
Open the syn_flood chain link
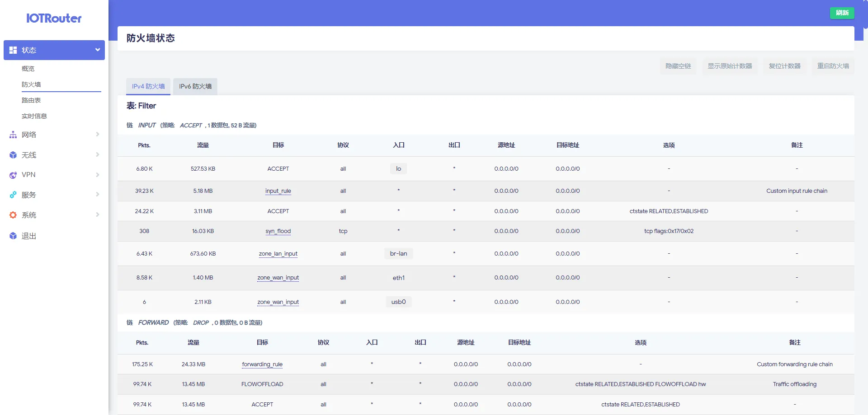[x=278, y=231]
